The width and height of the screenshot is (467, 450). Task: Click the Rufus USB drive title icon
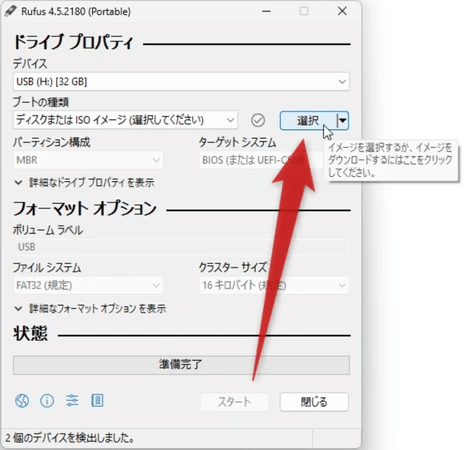pyautogui.click(x=11, y=11)
